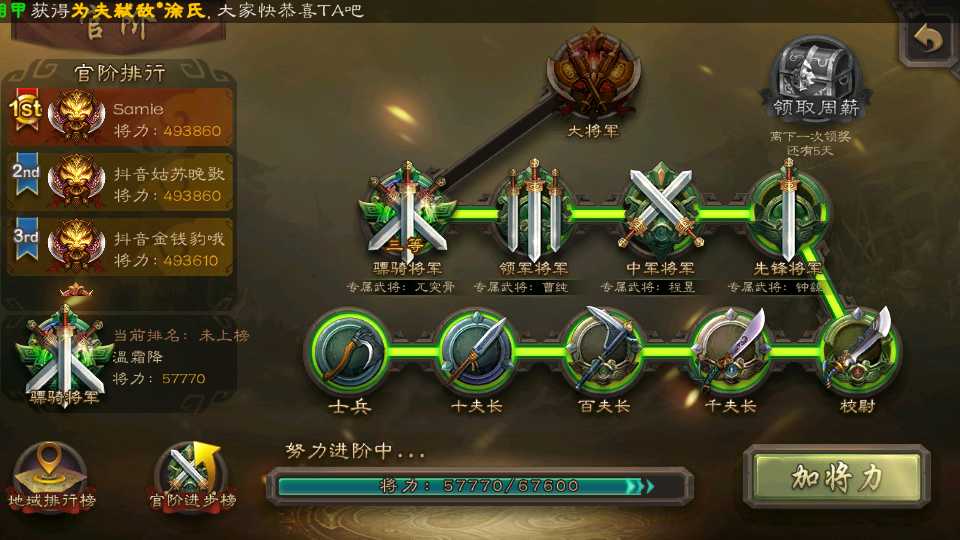
Task: Click the 大将军 rank emblem
Action: pos(593,75)
